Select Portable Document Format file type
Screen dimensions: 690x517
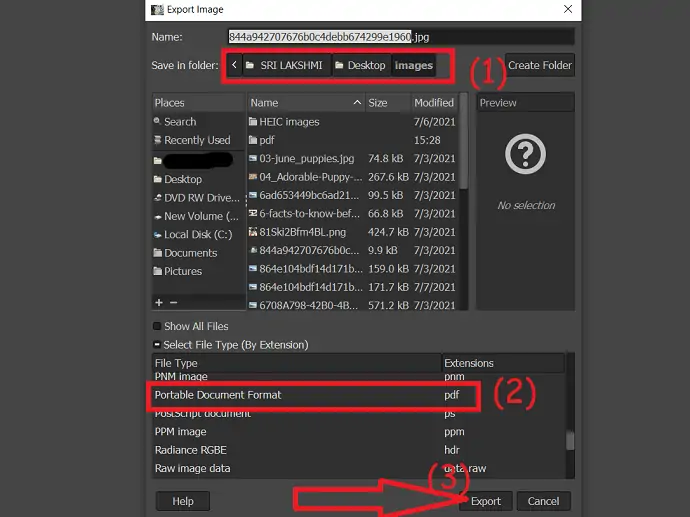(x=359, y=395)
